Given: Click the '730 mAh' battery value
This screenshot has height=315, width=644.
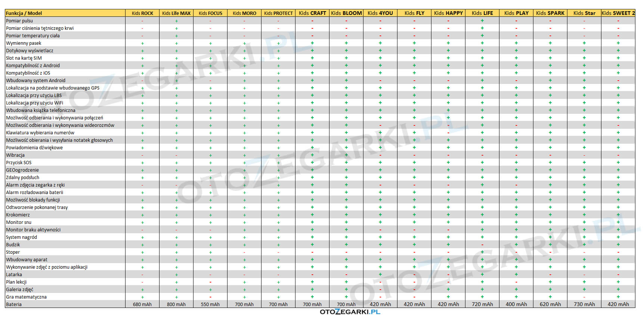Looking at the screenshot, I should [584, 305].
